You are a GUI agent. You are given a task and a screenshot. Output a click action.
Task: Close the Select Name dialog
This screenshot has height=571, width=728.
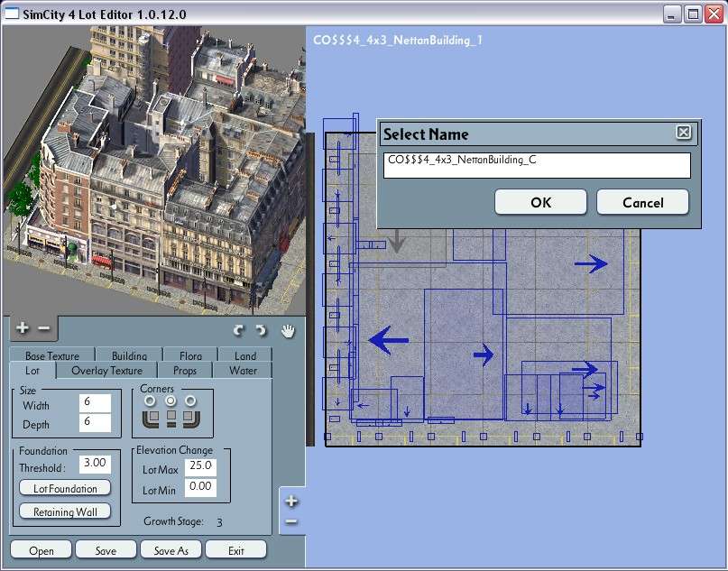pyautogui.click(x=684, y=133)
